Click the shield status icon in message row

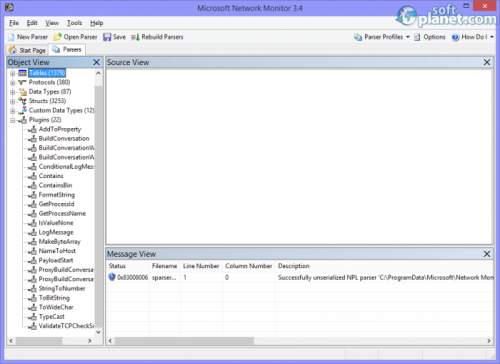112,277
